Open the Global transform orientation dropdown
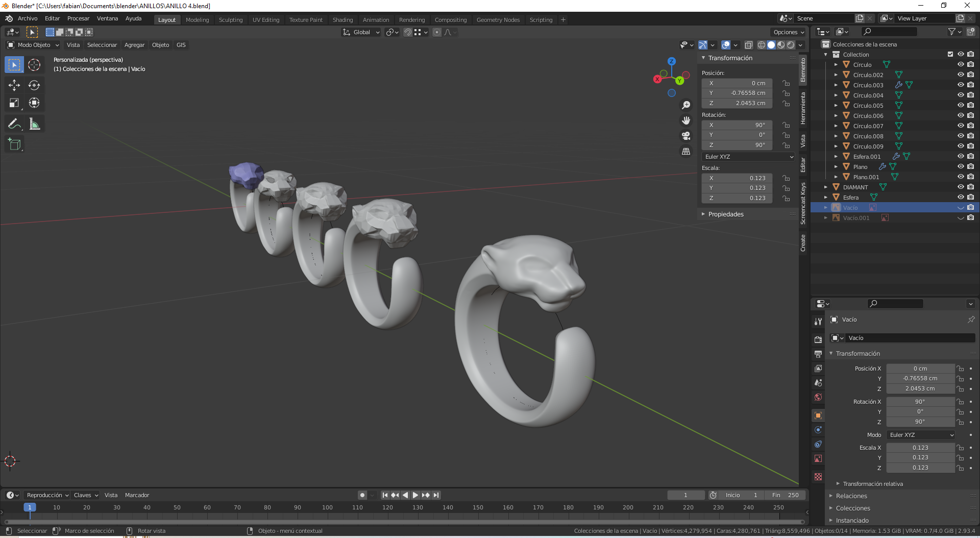Image resolution: width=980 pixels, height=538 pixels. (361, 32)
